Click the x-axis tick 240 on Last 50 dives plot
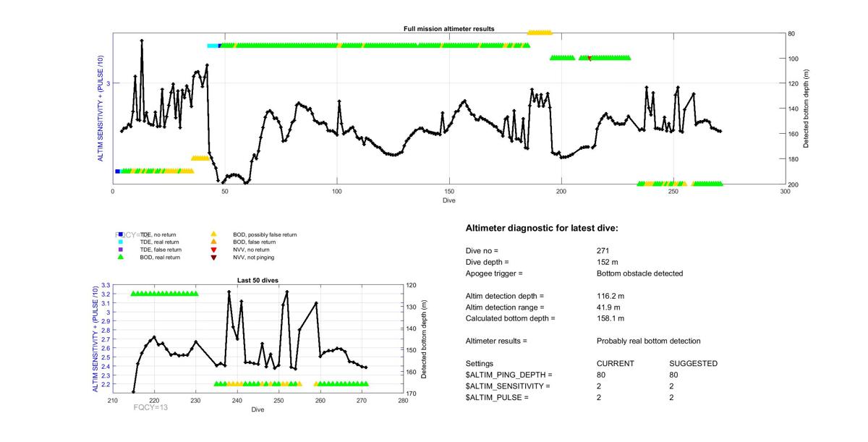 coord(237,401)
